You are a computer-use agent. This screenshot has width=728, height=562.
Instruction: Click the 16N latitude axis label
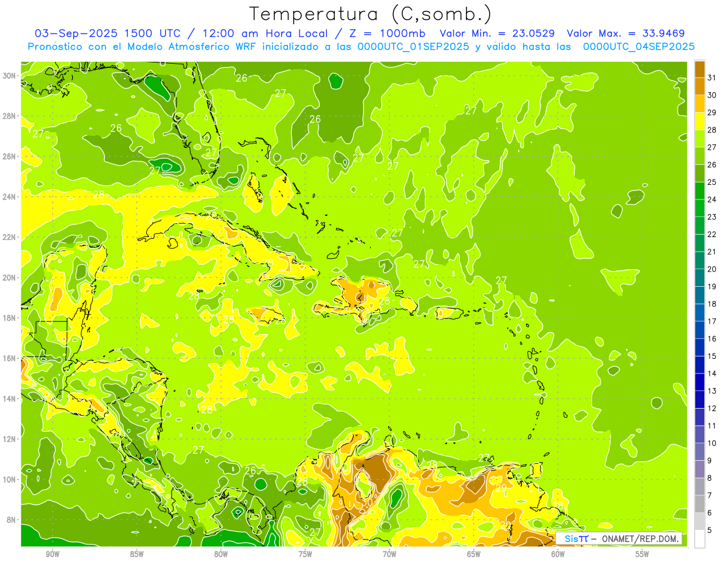pyautogui.click(x=10, y=358)
